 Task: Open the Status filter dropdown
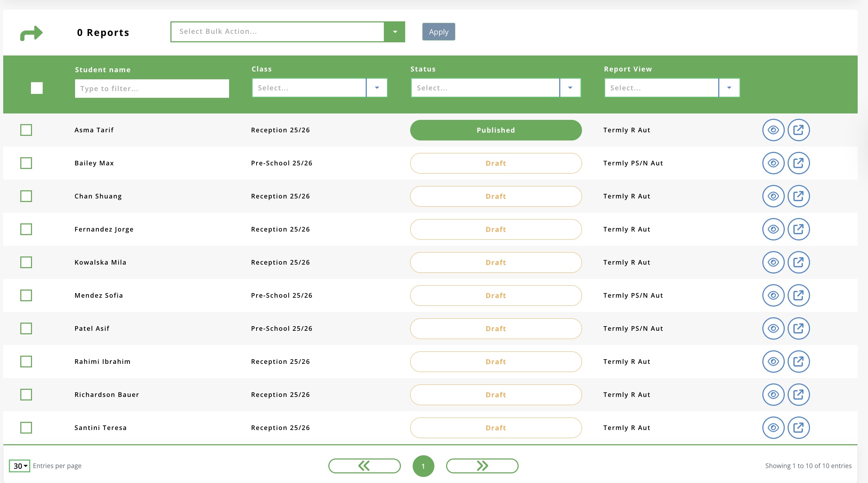[x=570, y=88]
